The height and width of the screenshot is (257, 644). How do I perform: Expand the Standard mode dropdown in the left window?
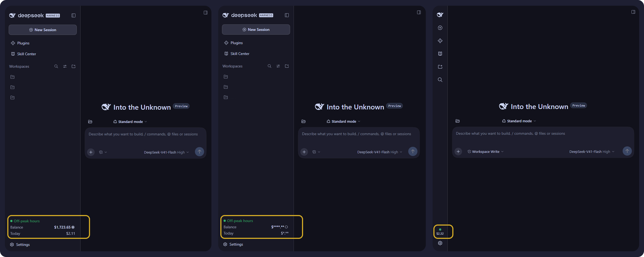tap(130, 122)
